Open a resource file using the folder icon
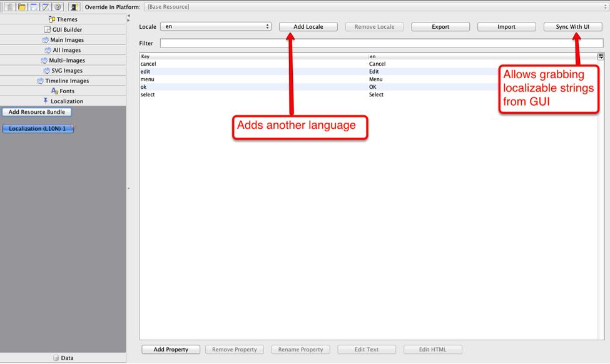Viewport: 610px width, 364px height. tap(21, 6)
